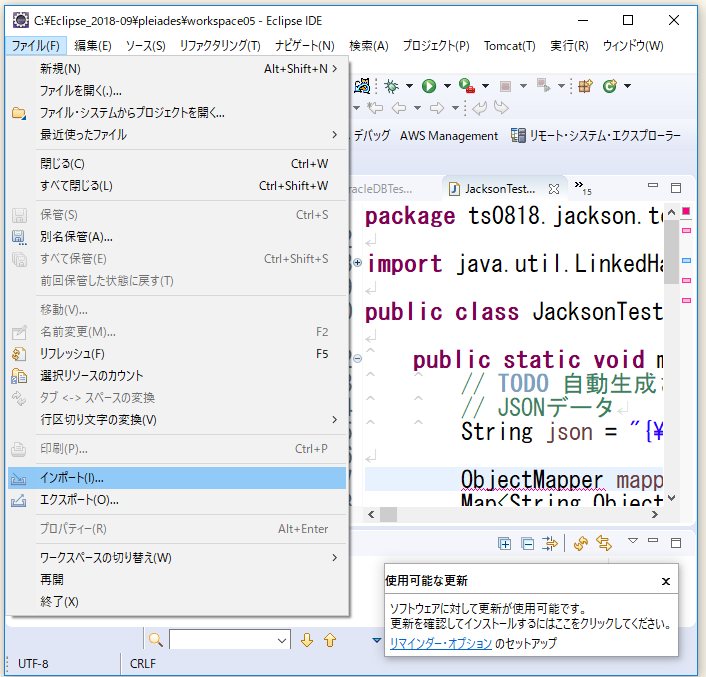Click the update notification message text
This screenshot has width=706, height=677.
(x=530, y=616)
